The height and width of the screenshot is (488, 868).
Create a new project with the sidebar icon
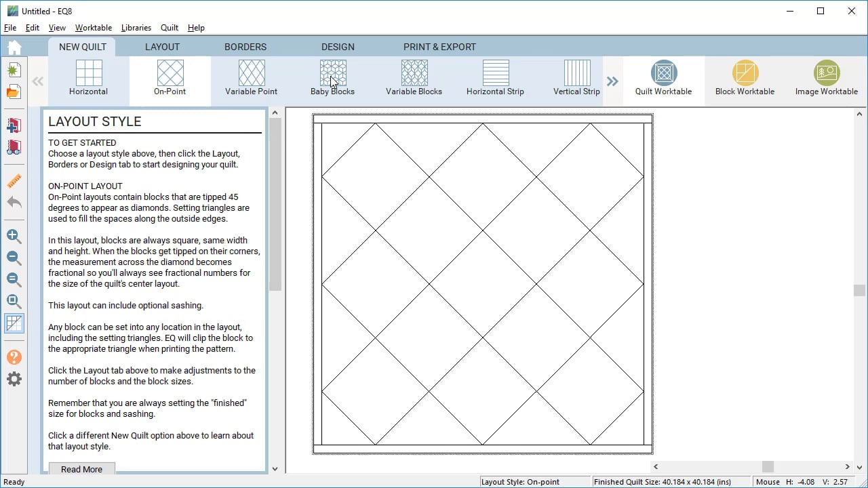[x=14, y=70]
